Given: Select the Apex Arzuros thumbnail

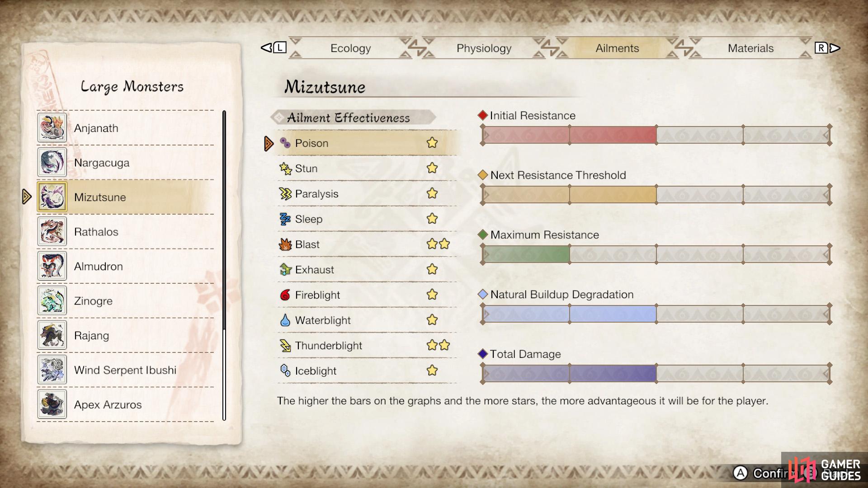Looking at the screenshot, I should [x=52, y=404].
